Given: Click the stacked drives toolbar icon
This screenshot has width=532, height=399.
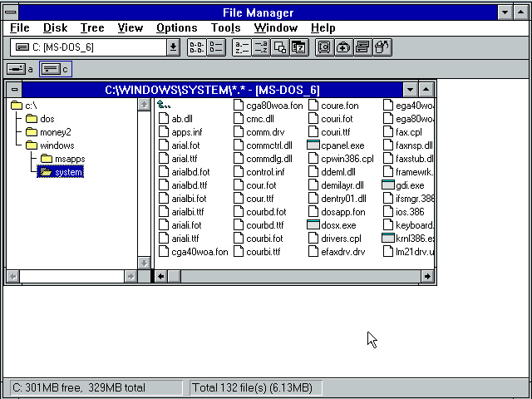Looking at the screenshot, I should (362, 47).
